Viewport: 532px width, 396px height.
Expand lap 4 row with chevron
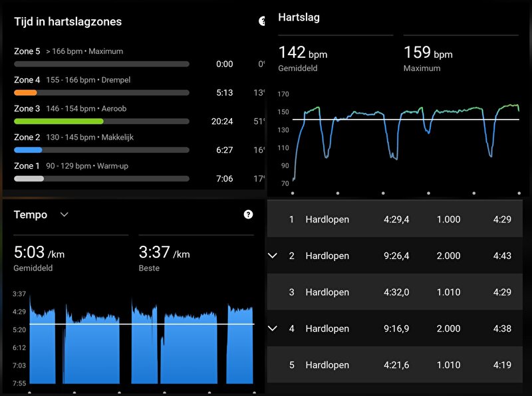[x=272, y=328]
